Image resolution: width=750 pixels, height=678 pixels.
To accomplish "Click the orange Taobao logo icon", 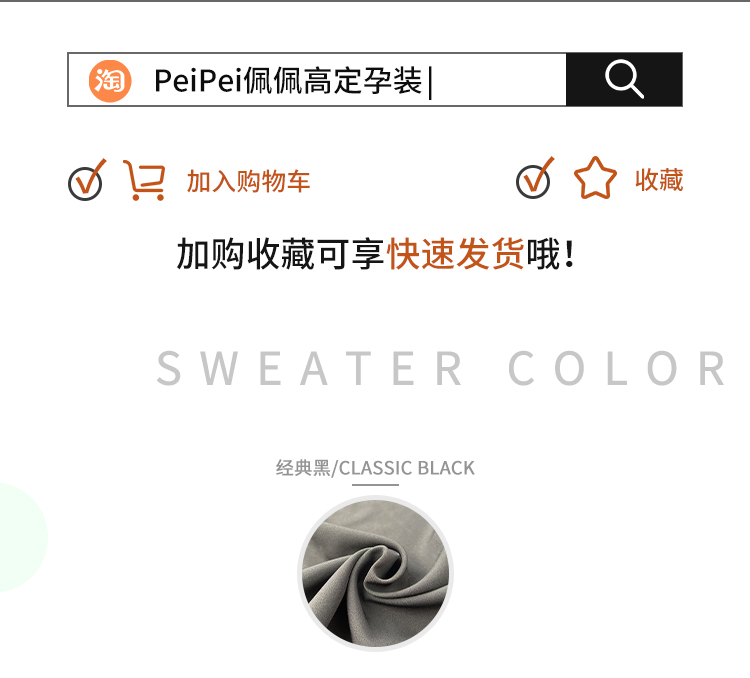I will (x=110, y=81).
